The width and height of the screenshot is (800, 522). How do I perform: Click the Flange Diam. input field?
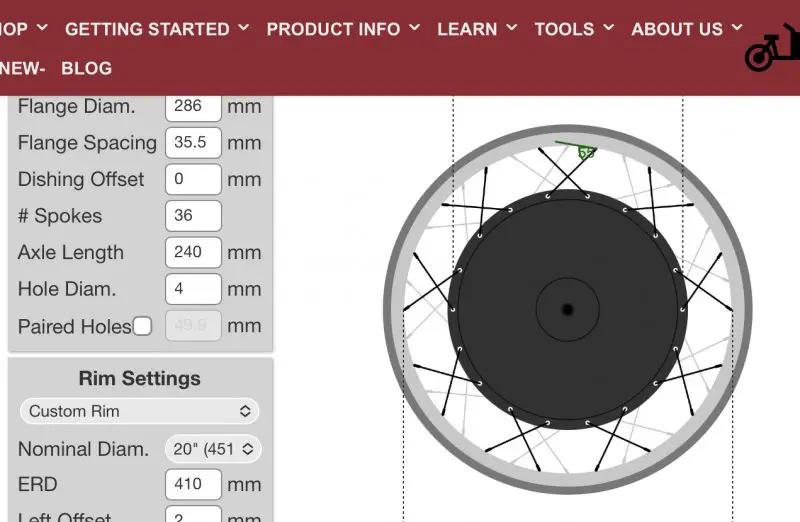192,106
